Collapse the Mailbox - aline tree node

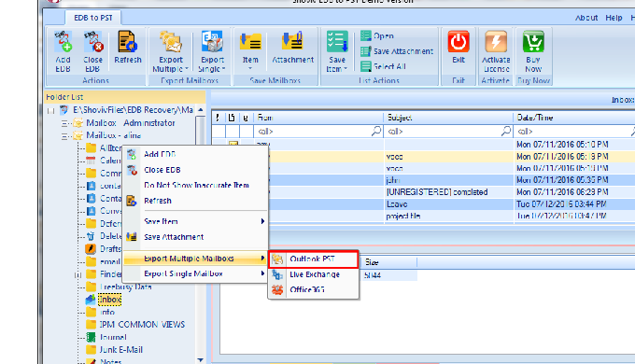click(64, 135)
